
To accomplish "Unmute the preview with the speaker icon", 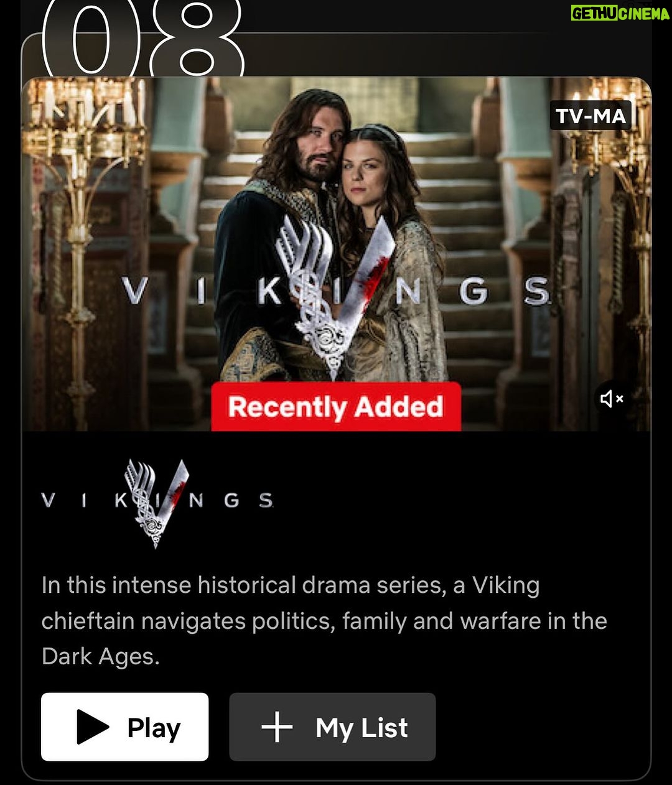I will 612,399.
